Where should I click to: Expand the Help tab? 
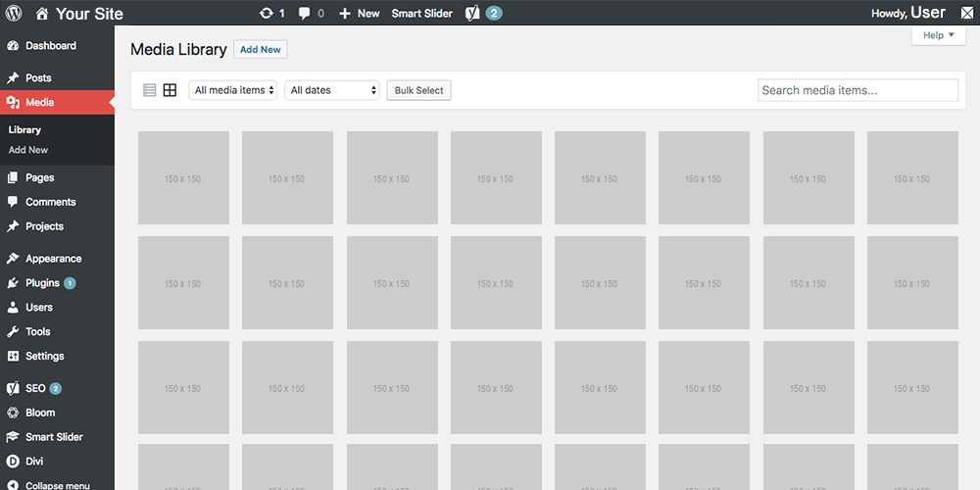tap(938, 35)
